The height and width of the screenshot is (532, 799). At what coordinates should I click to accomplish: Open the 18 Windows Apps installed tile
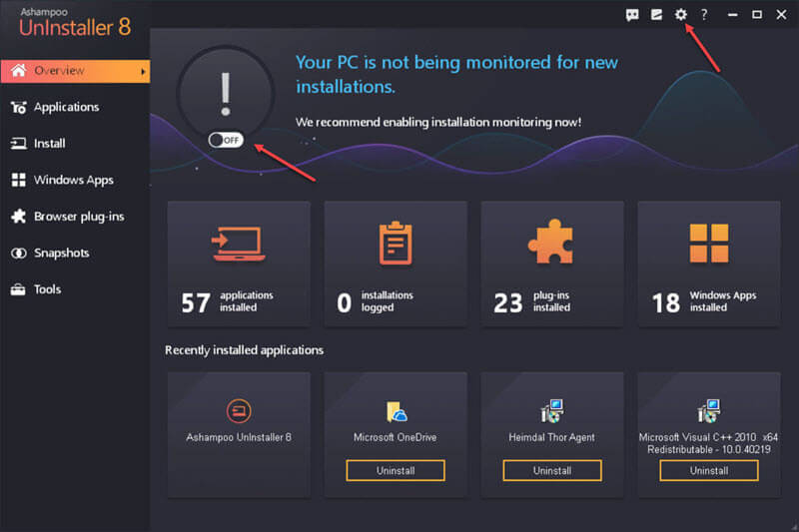709,264
